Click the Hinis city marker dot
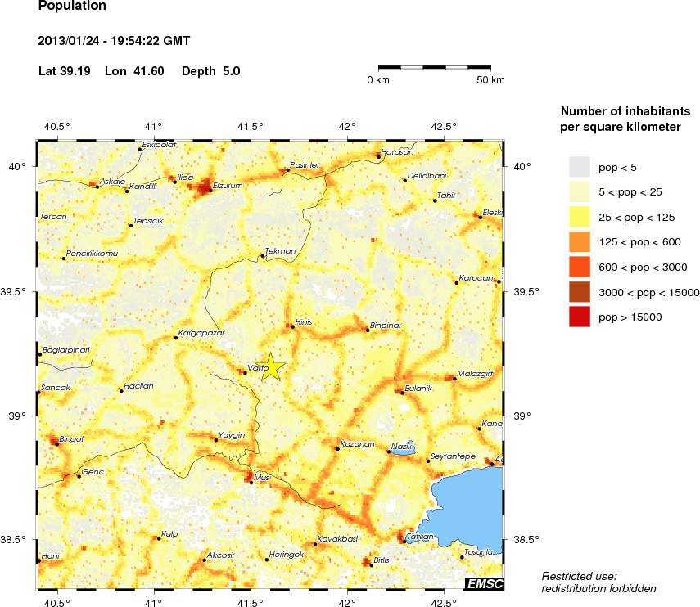700x607 pixels. tap(292, 326)
